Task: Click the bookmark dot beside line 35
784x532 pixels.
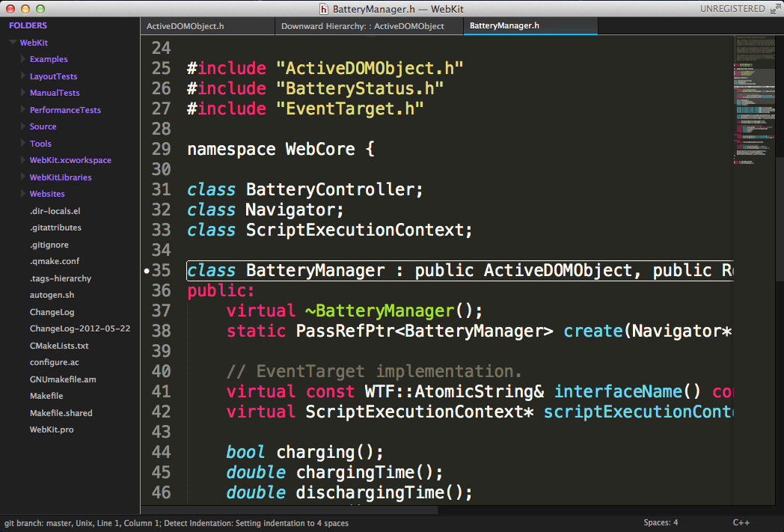Action: tap(147, 271)
